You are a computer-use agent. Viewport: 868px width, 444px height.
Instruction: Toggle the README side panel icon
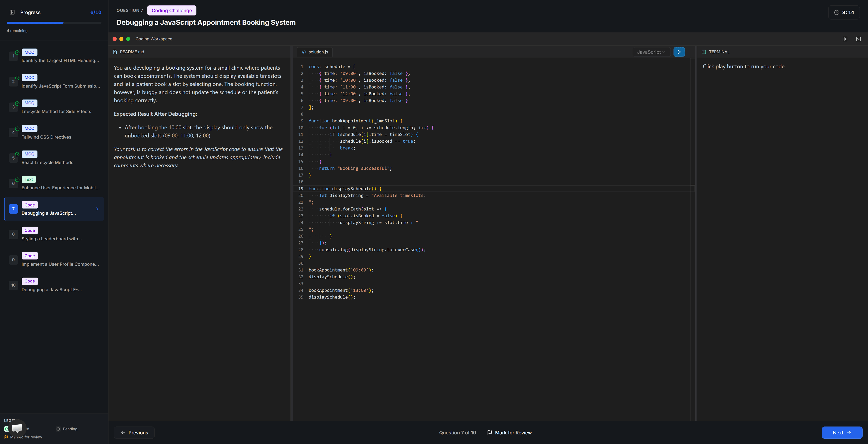coord(845,39)
